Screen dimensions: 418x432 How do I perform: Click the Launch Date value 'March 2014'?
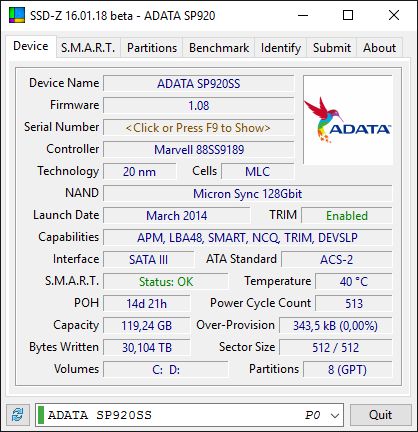coord(176,216)
